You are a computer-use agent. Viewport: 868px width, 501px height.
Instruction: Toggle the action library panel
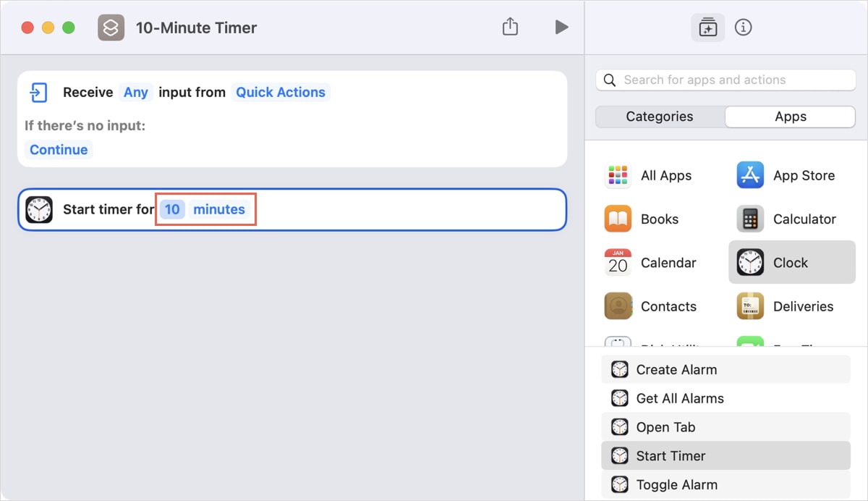tap(707, 27)
